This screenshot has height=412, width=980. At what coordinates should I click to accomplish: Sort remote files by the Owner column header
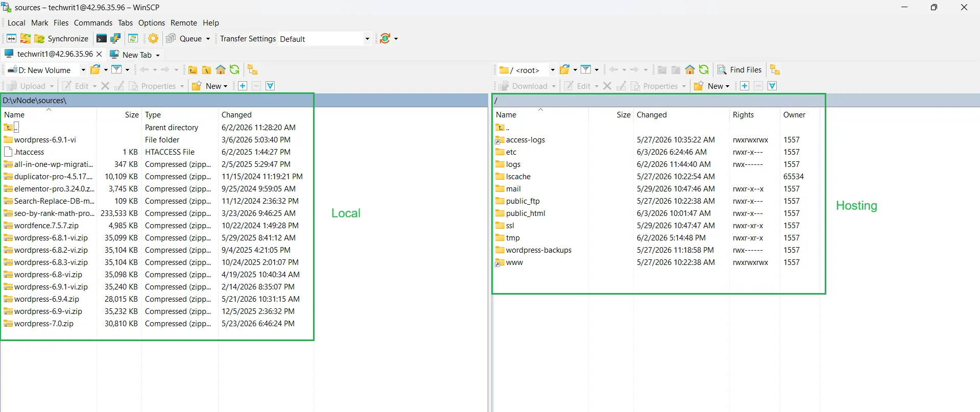pyautogui.click(x=800, y=115)
